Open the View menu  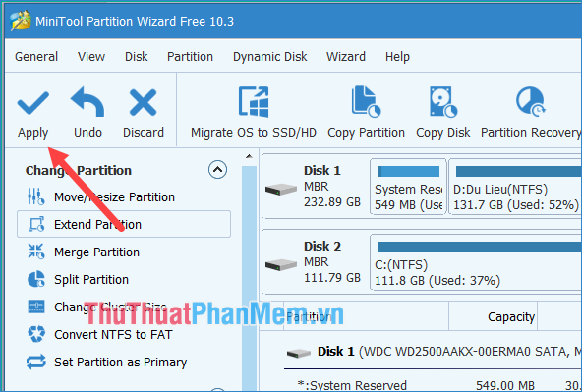click(x=91, y=57)
